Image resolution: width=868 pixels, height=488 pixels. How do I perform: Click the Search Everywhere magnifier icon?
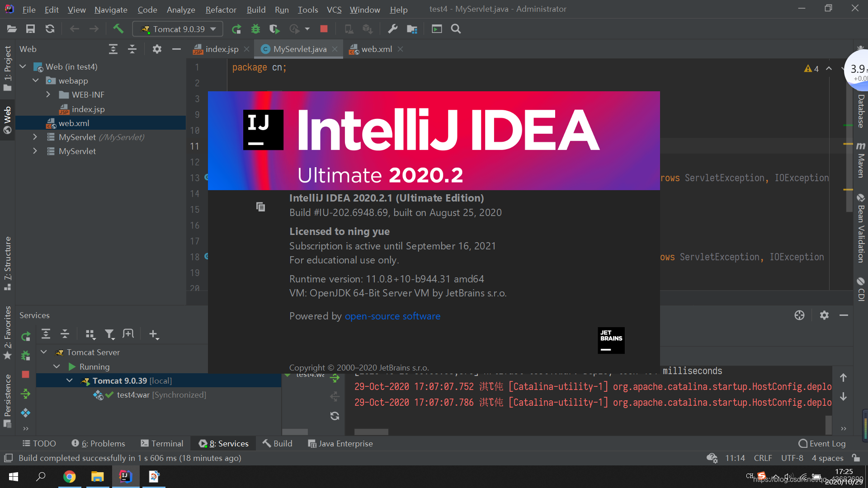tap(456, 29)
